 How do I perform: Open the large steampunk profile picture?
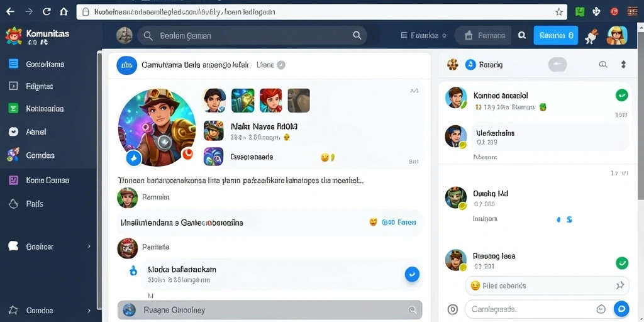pyautogui.click(x=157, y=127)
